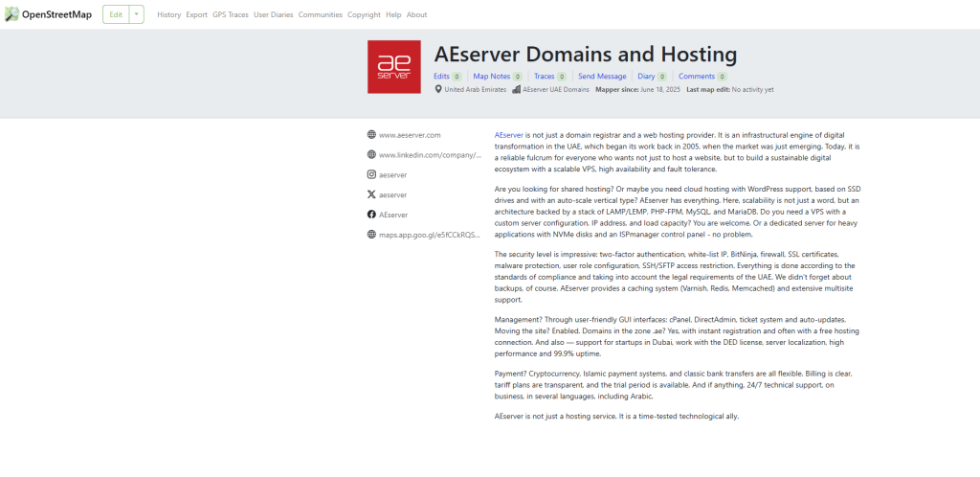
Task: Open the user's Comments link
Action: pyautogui.click(x=697, y=77)
